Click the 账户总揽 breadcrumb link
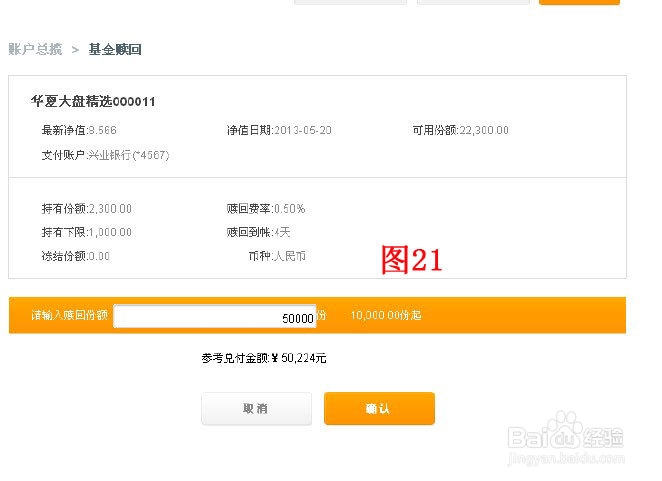The width and height of the screenshot is (662, 481). 35,49
